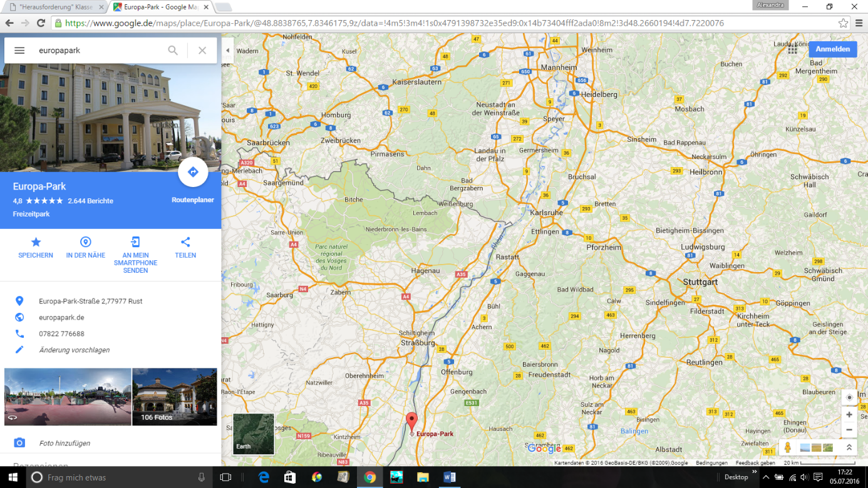
Task: Bookmark this page with the star
Action: 843,23
